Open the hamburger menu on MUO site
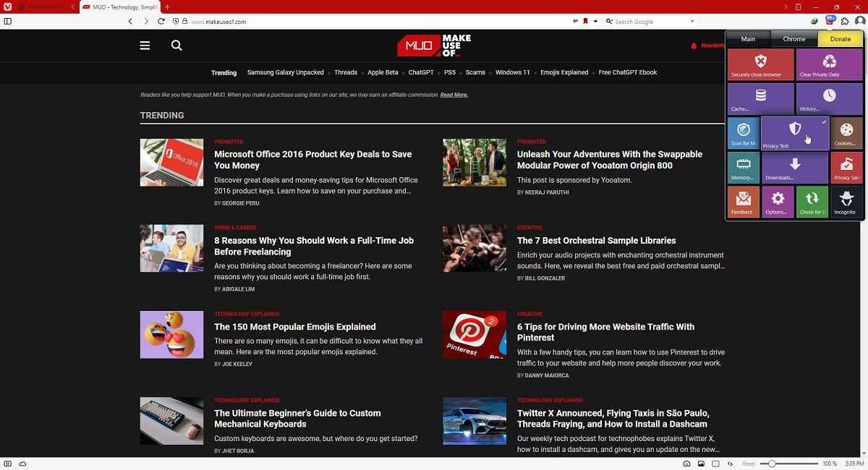 tap(145, 45)
